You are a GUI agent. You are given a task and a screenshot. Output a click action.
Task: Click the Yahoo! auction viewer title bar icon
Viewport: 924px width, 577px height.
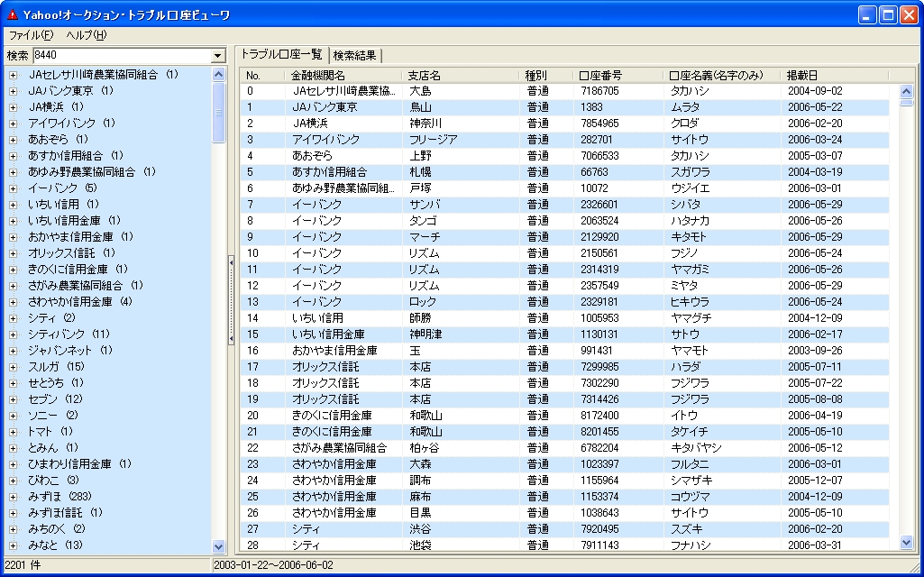tap(13, 14)
